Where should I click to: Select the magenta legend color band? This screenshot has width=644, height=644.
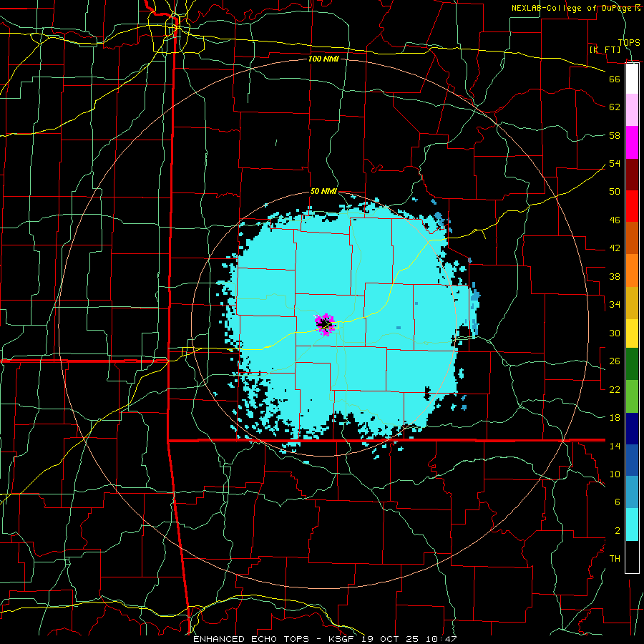click(632, 142)
